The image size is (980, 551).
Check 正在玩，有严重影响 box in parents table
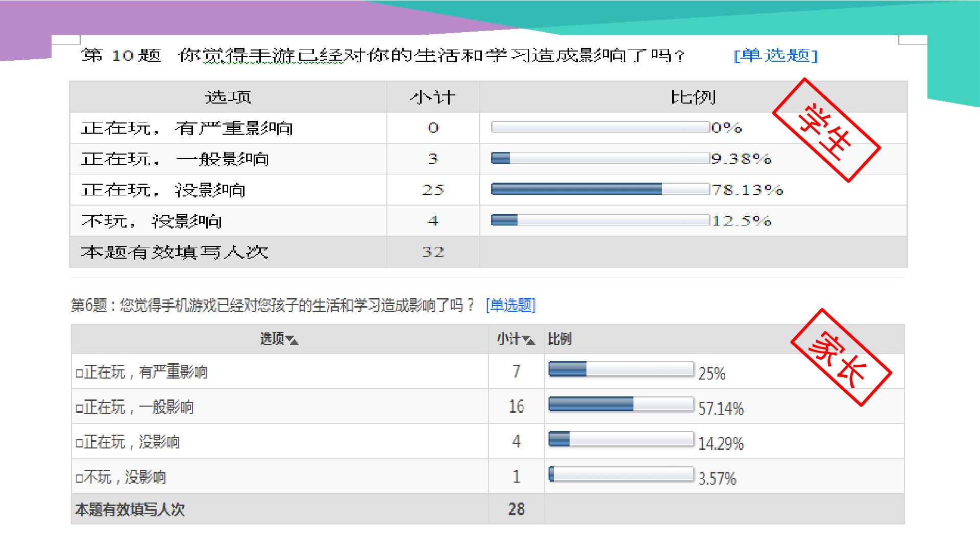point(79,373)
